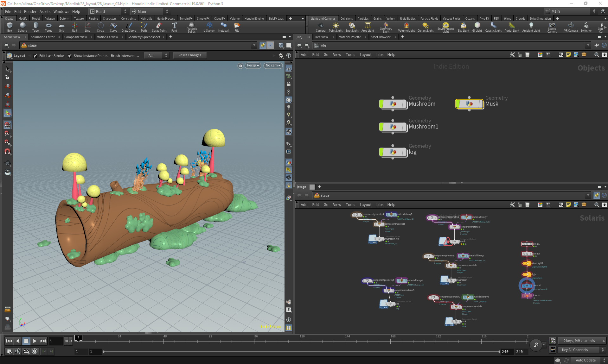Open the Key All Channels dropdown
The height and width of the screenshot is (364, 608).
click(581, 350)
